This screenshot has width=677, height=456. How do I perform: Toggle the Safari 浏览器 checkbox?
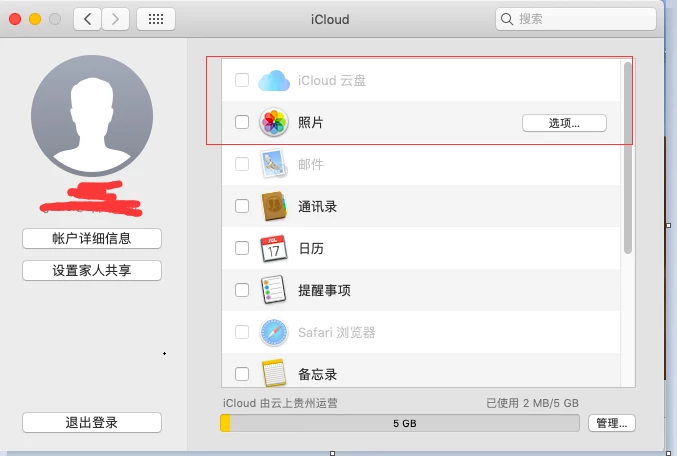pyautogui.click(x=242, y=332)
